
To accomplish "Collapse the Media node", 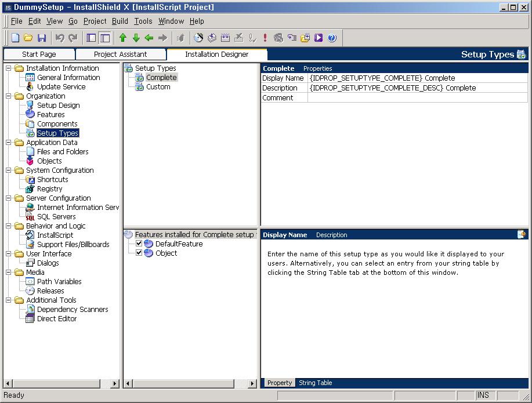I will point(9,272).
